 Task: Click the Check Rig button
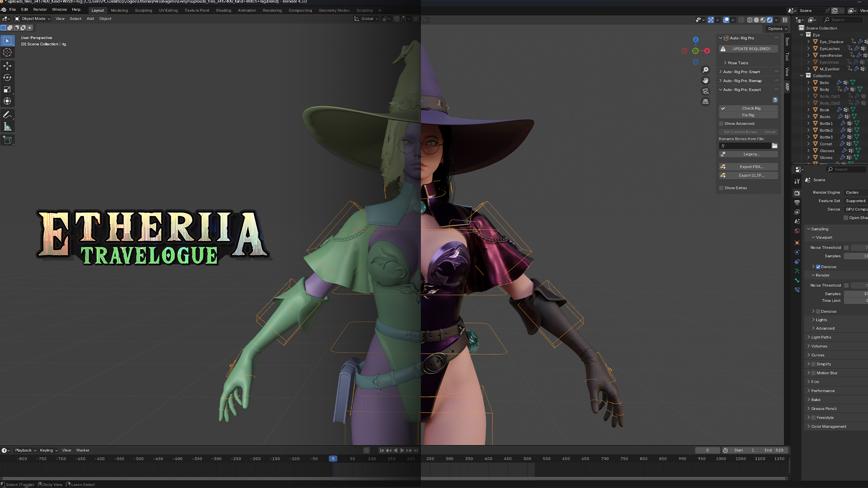[749, 108]
